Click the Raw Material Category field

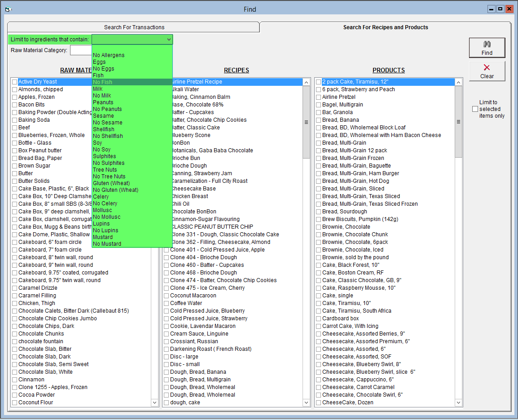click(x=81, y=50)
